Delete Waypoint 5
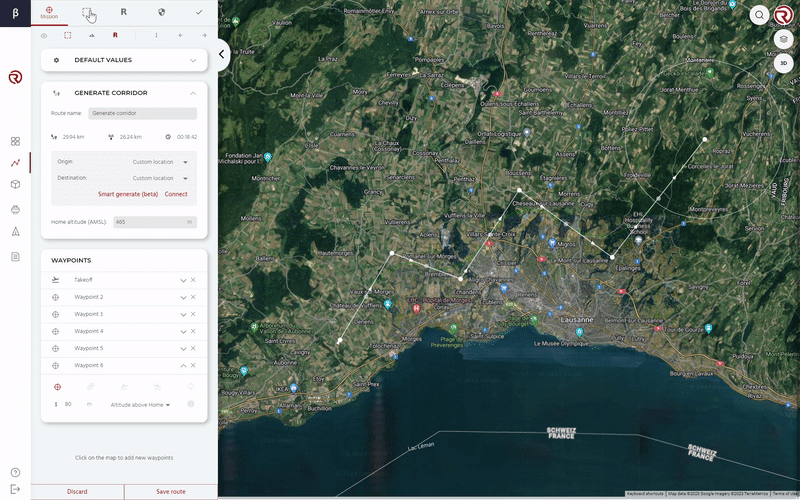The image size is (800, 500). 193,348
